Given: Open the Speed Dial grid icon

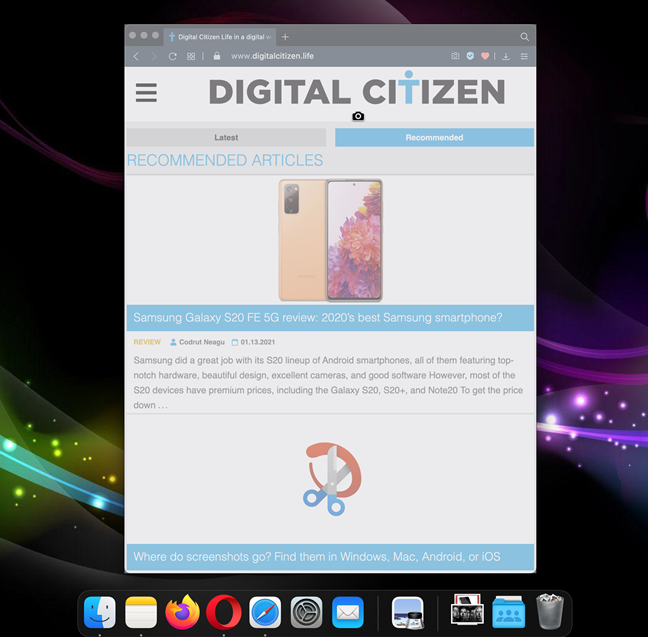Looking at the screenshot, I should pos(191,56).
